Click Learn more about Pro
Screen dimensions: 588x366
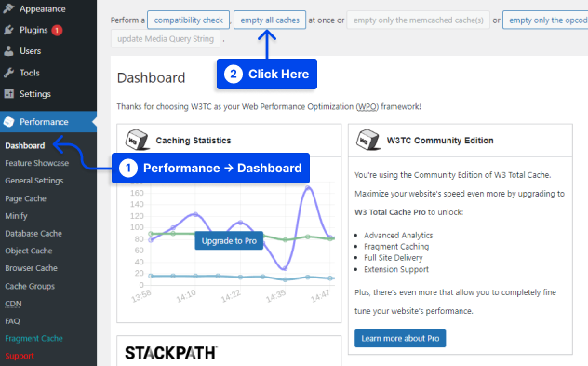click(400, 338)
